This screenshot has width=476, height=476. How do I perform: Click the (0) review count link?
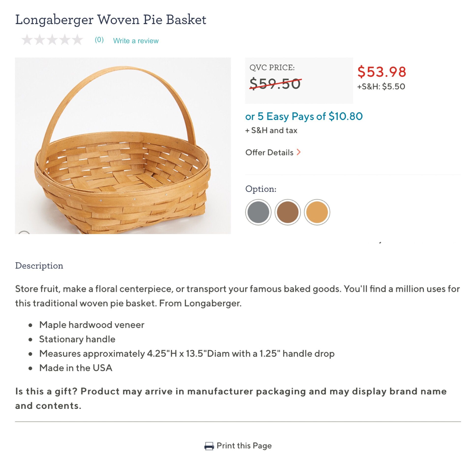[x=99, y=40]
